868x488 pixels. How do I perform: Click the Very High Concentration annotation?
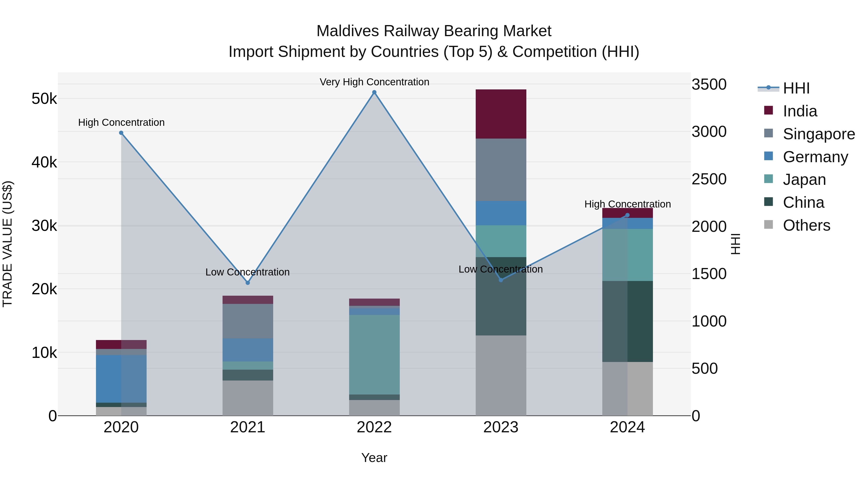pyautogui.click(x=374, y=82)
